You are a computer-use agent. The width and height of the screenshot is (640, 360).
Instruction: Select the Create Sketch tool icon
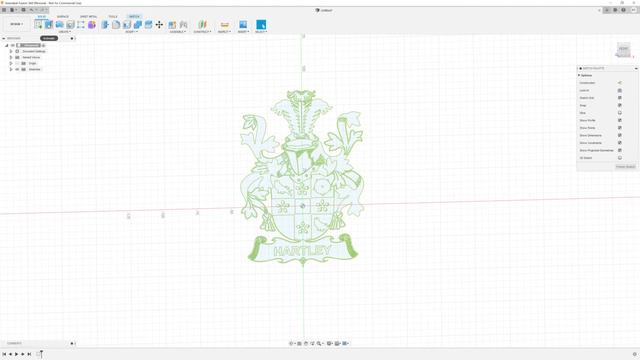[x=38, y=24]
